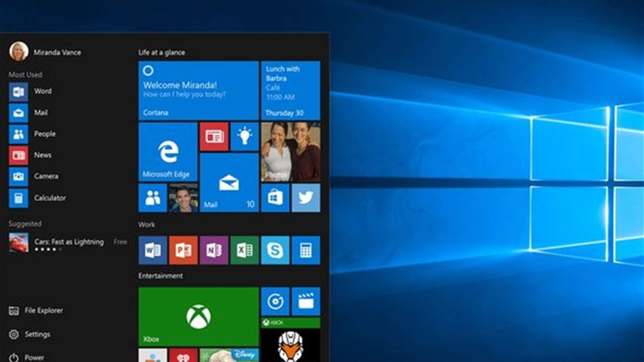This screenshot has width=644, height=362.
Task: Select the contact photo tile of the man
Action: (183, 198)
